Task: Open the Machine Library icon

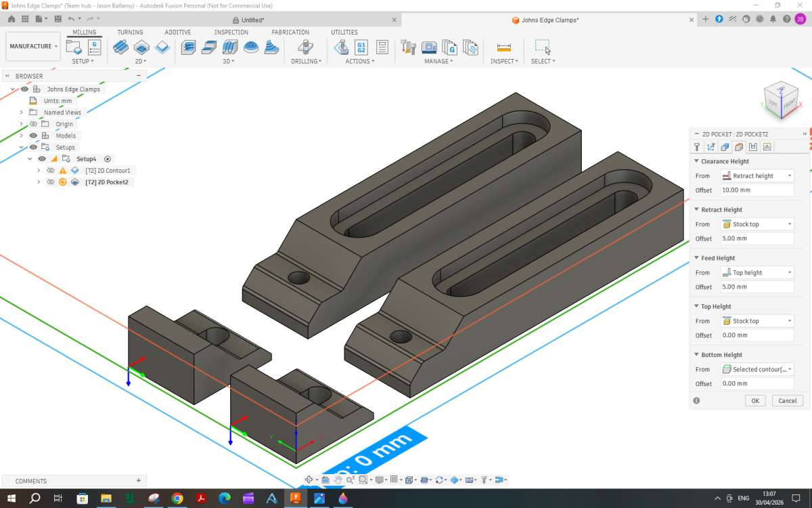Action: (429, 47)
